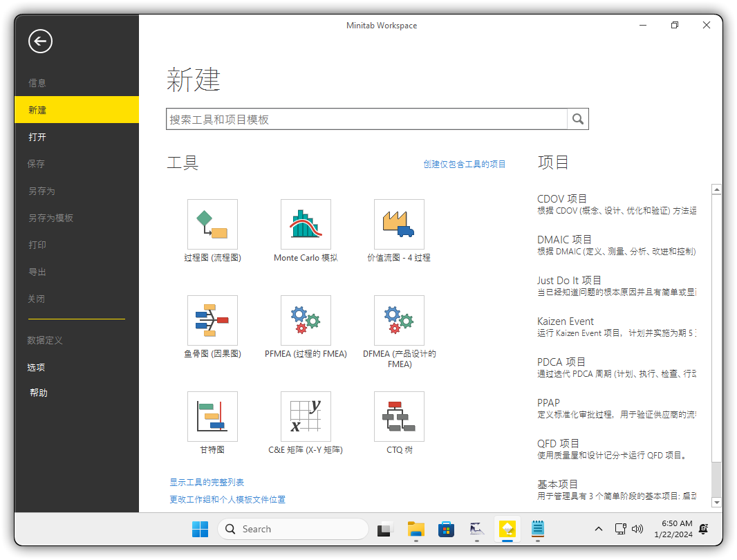Click the 创建仅包含工具的项目 link

coord(465,164)
